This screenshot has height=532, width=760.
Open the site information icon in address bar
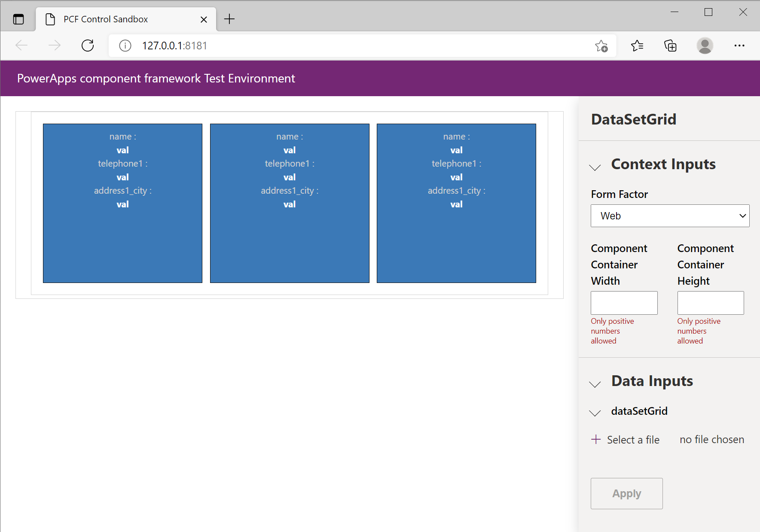[x=125, y=46]
